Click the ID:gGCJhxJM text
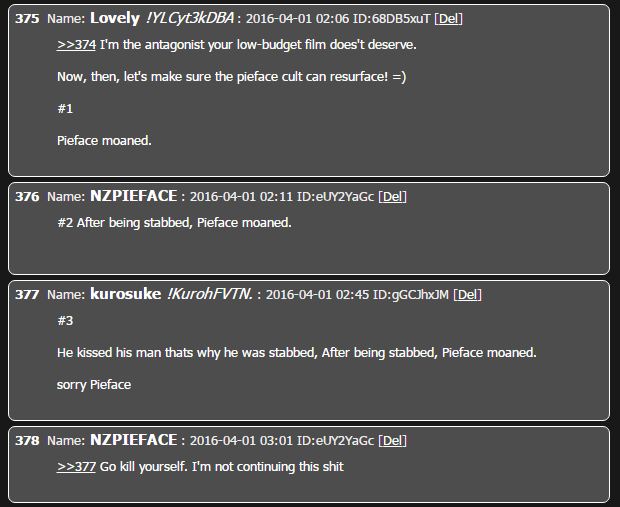 411,295
